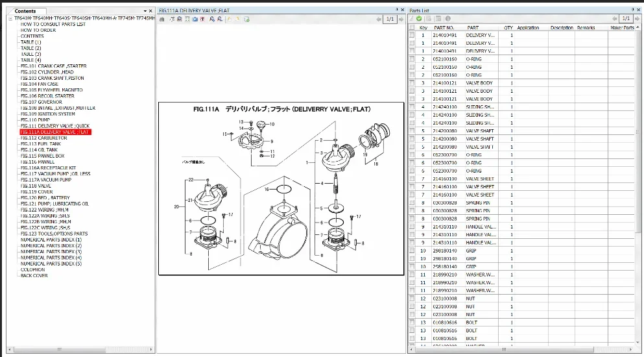This screenshot has height=357, width=644.
Task: Select FIG.110 PUMP from the contents
Action: click(x=35, y=120)
